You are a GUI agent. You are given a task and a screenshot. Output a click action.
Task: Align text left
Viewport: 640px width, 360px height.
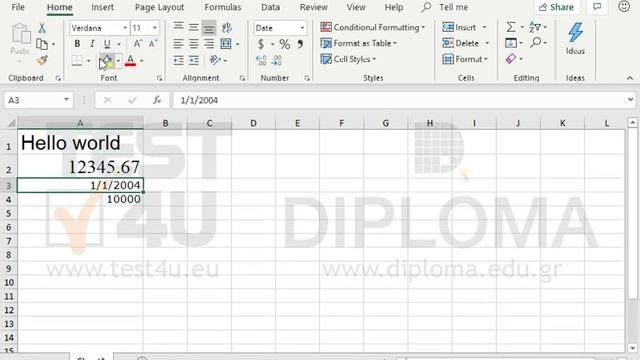pyautogui.click(x=178, y=44)
